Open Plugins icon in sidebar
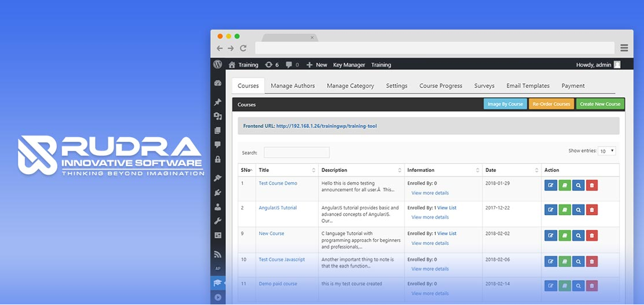The width and height of the screenshot is (644, 305). (218, 192)
